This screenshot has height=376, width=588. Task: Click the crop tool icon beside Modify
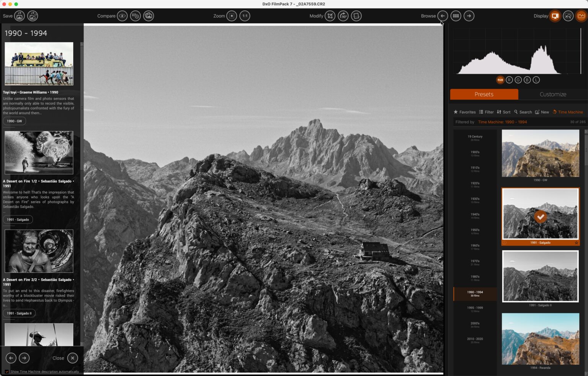(330, 16)
